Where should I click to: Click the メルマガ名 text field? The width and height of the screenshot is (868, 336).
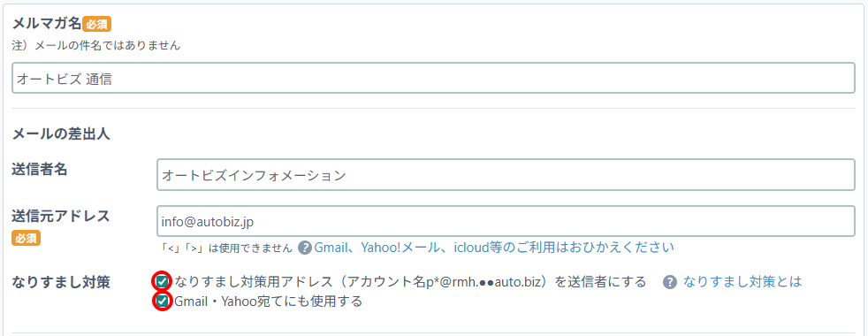pos(433,78)
